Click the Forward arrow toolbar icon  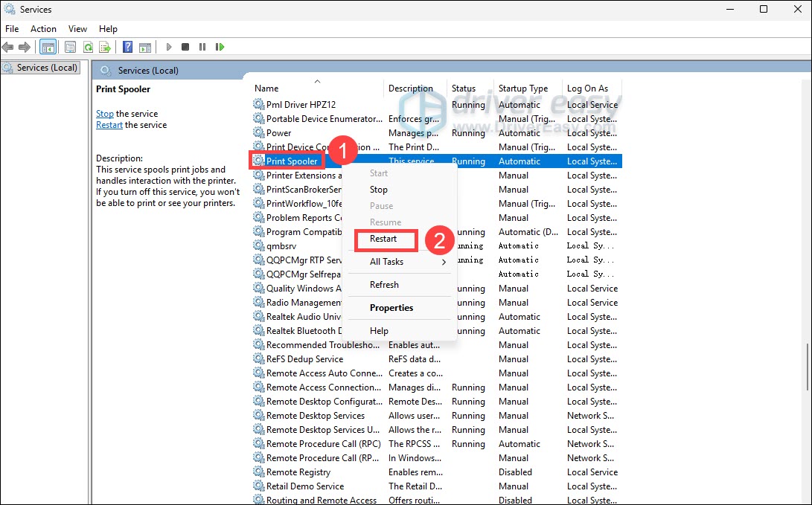pos(25,47)
